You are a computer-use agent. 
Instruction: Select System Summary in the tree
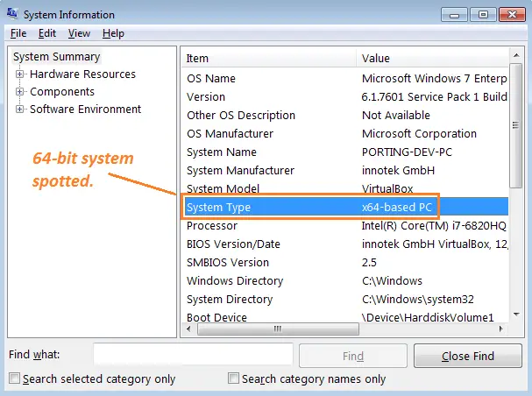click(56, 57)
